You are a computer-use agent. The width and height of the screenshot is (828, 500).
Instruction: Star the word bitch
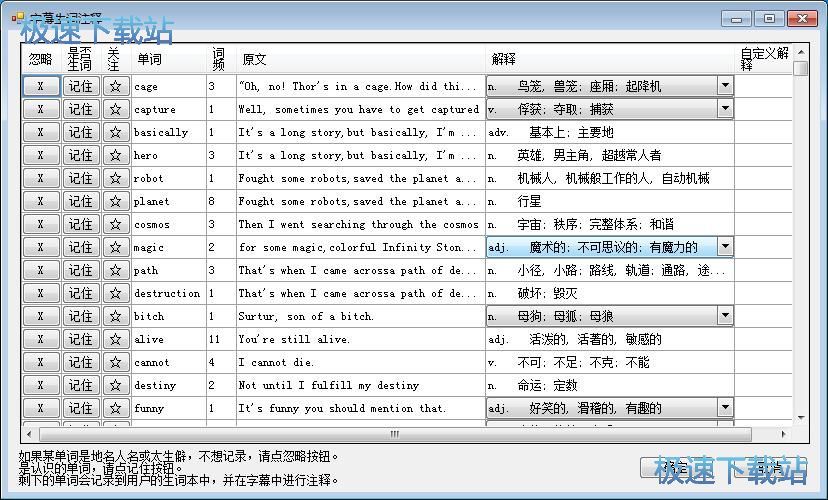[116, 316]
